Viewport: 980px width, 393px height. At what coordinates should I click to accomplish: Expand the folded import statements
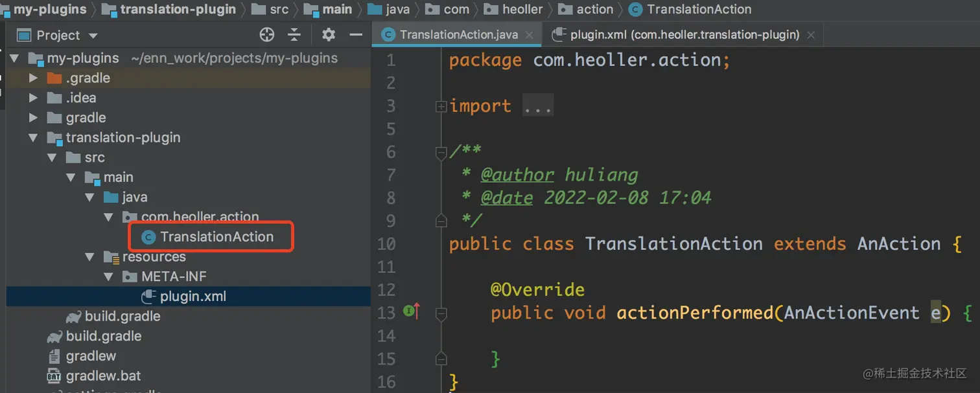441,106
